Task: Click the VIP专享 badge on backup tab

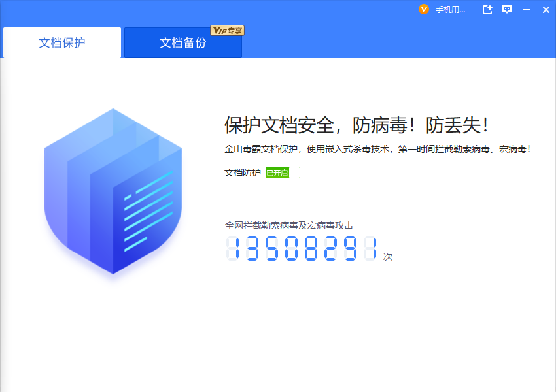Action: click(227, 29)
